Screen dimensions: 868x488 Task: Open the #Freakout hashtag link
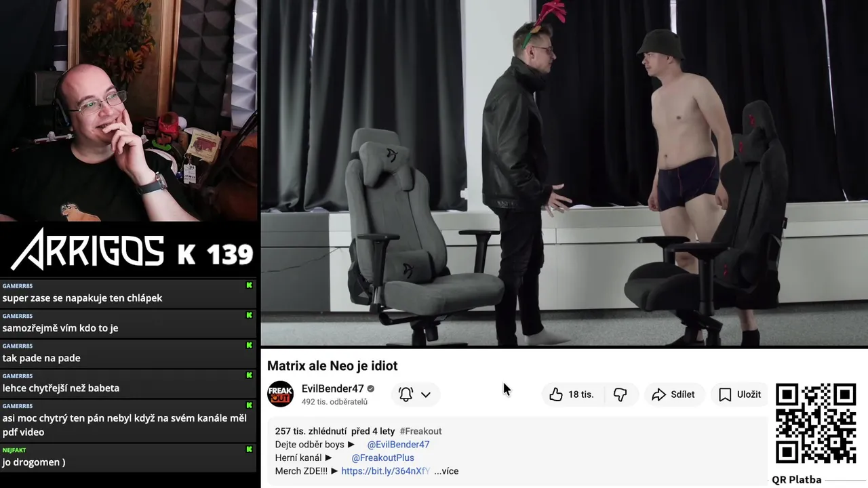tap(420, 431)
